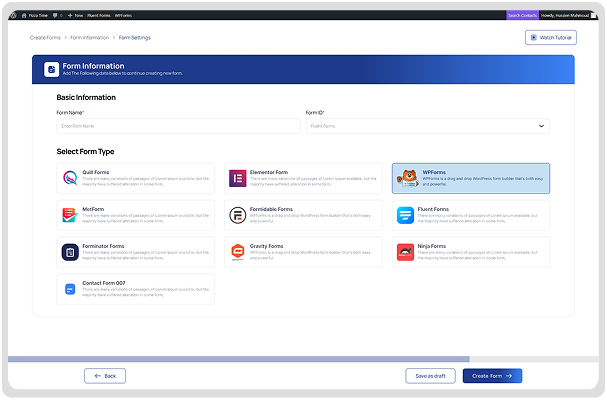
Task: Choose the MetForm title text
Action: pyautogui.click(x=93, y=209)
